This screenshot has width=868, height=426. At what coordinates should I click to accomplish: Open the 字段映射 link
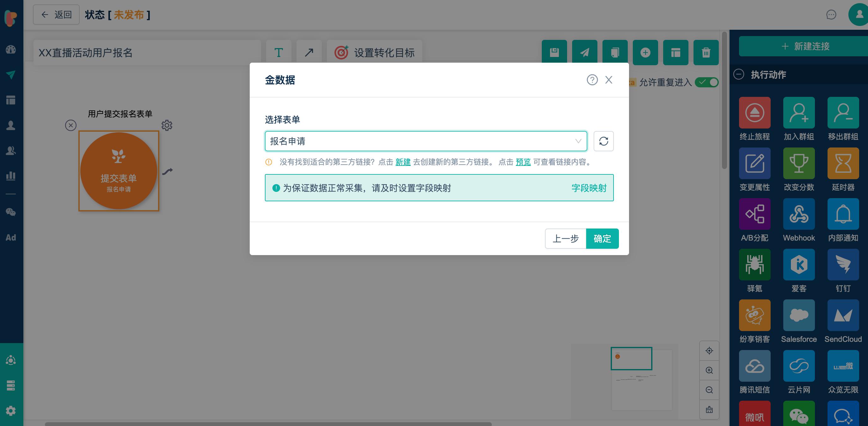pyautogui.click(x=589, y=188)
